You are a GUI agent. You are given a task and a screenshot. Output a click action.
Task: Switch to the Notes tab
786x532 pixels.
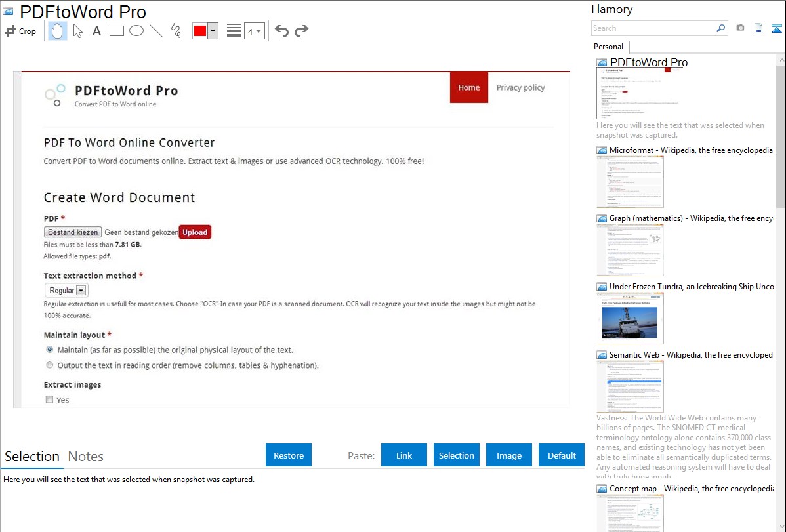(x=86, y=457)
